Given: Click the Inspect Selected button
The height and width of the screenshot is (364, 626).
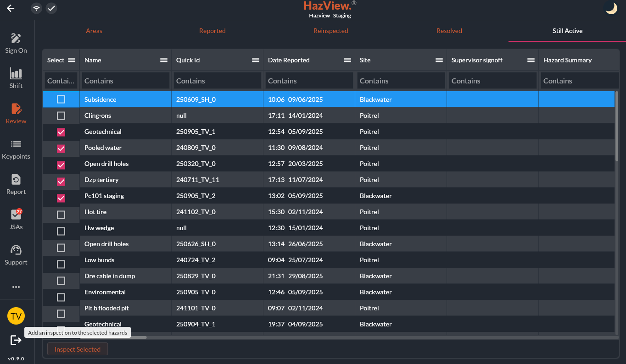Looking at the screenshot, I should (x=78, y=349).
